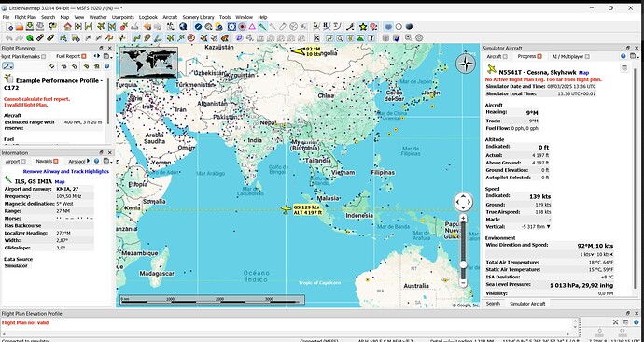This screenshot has height=342, width=644.
Task: Click the blue help icon in Flight Planning panel
Action: point(106,65)
